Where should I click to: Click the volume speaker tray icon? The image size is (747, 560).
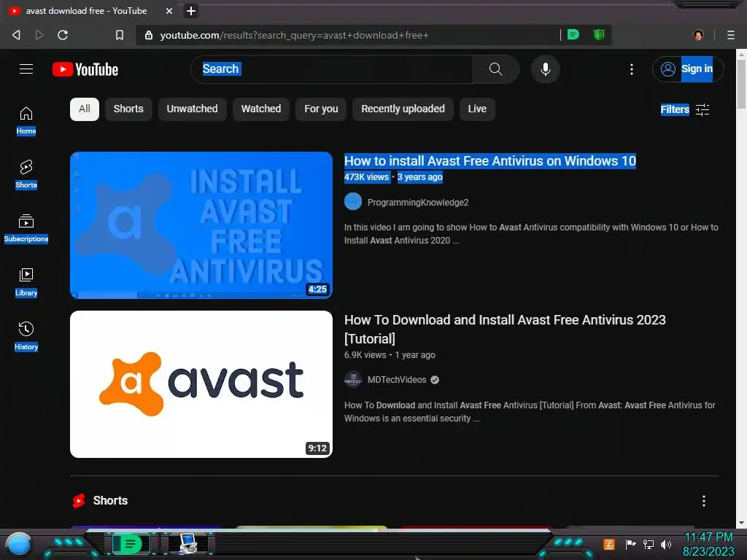[x=666, y=544]
